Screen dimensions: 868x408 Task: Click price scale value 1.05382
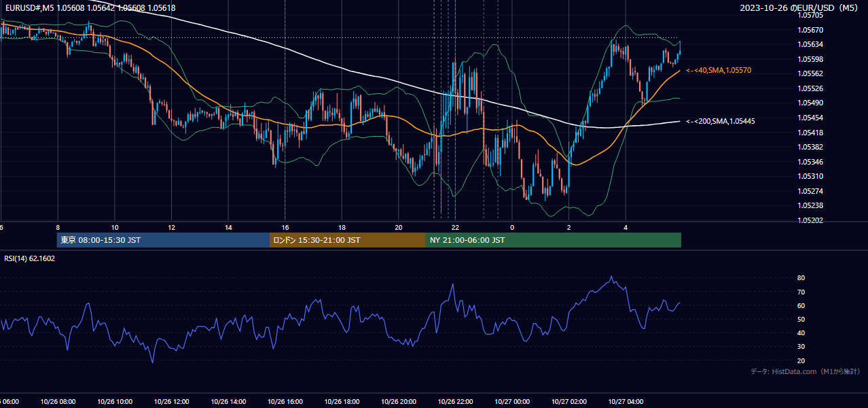click(x=810, y=147)
